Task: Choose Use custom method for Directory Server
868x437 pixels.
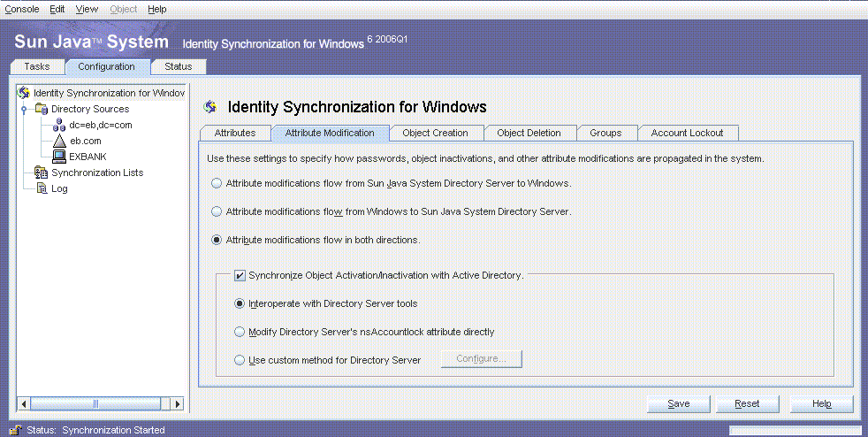Action: tap(240, 360)
